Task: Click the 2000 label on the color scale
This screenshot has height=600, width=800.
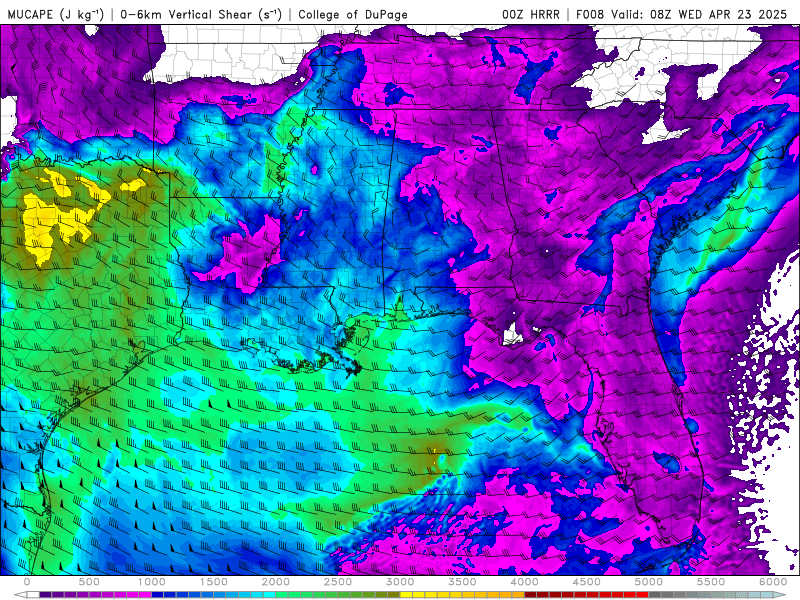Action: (276, 582)
